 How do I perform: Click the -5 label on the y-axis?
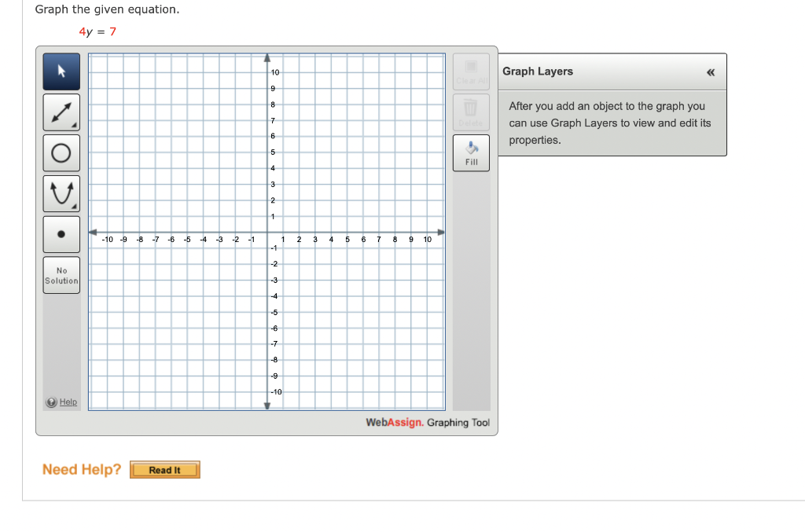(x=274, y=313)
